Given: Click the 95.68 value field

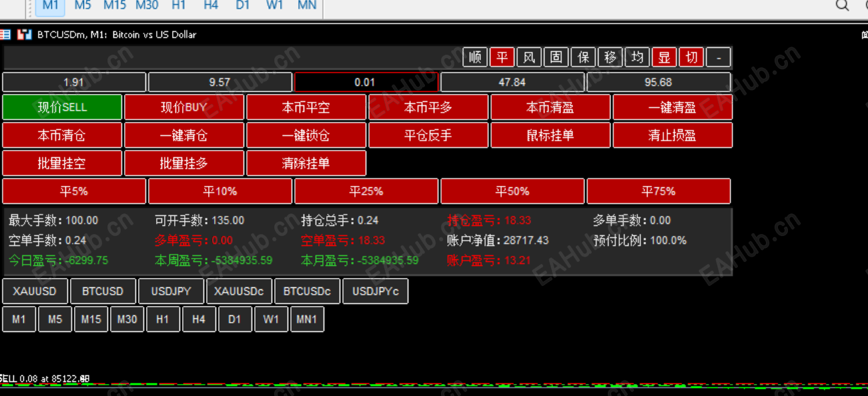Looking at the screenshot, I should click(x=659, y=82).
